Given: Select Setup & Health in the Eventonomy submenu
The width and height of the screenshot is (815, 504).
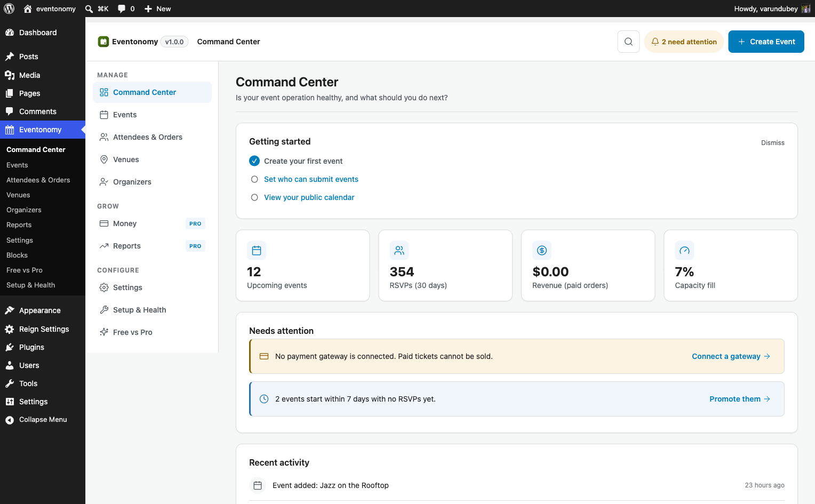Looking at the screenshot, I should click(x=30, y=285).
